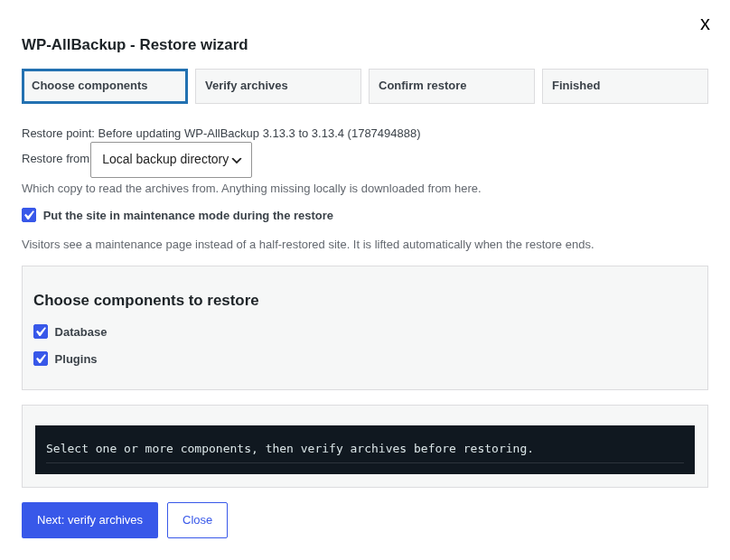
Task: Click the wizard status log message
Action: coord(290,449)
